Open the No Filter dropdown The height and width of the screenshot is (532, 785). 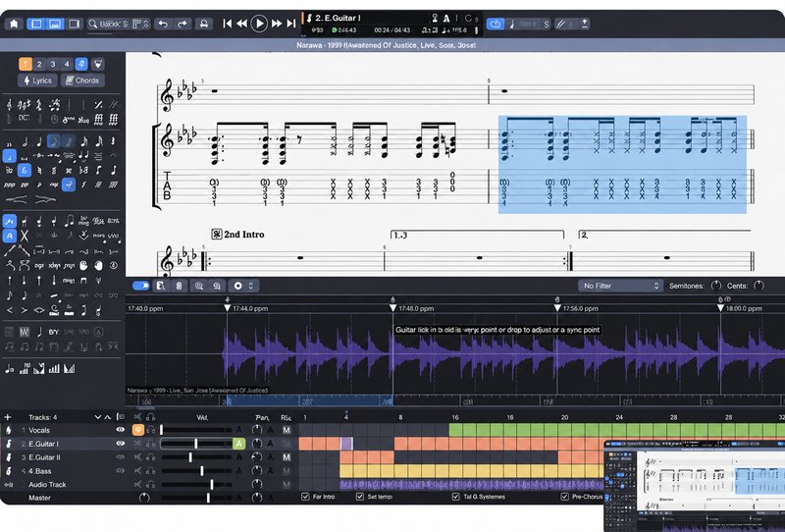[621, 286]
